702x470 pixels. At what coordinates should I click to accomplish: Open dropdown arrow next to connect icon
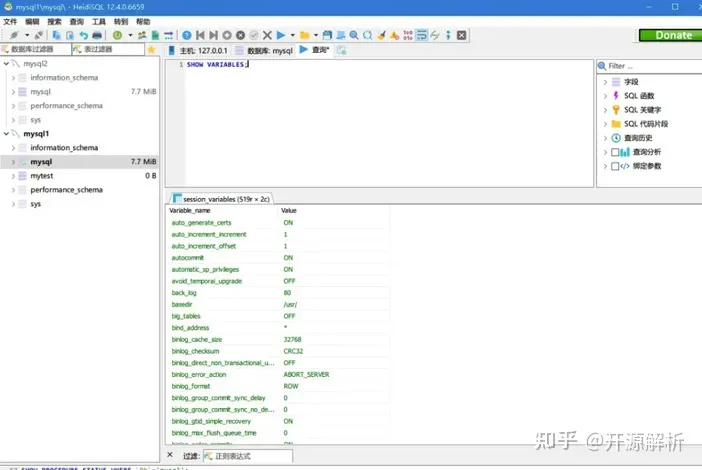click(x=27, y=35)
